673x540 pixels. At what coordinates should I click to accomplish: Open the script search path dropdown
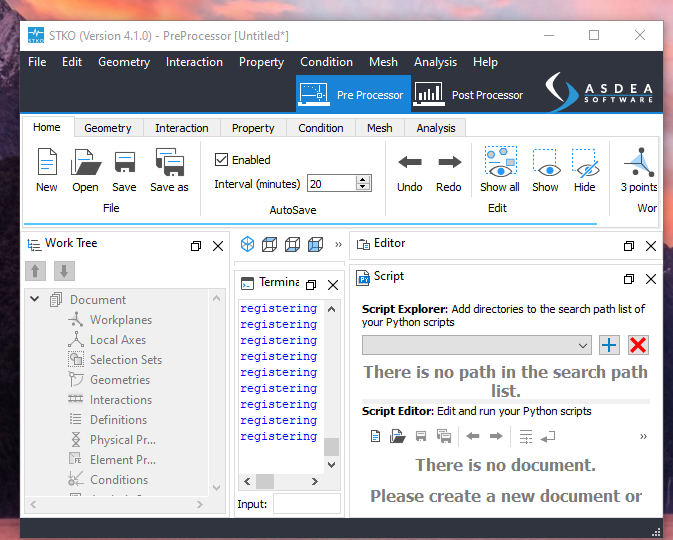click(x=476, y=346)
